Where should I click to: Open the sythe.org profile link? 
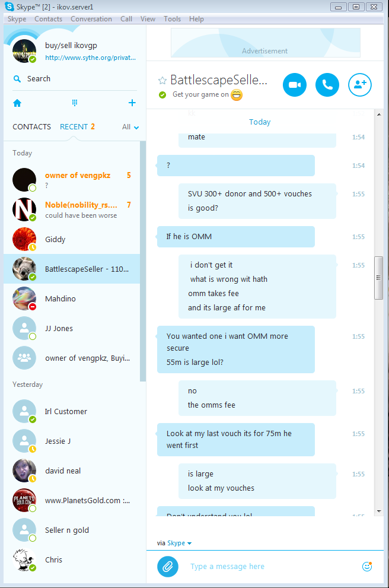[90, 58]
